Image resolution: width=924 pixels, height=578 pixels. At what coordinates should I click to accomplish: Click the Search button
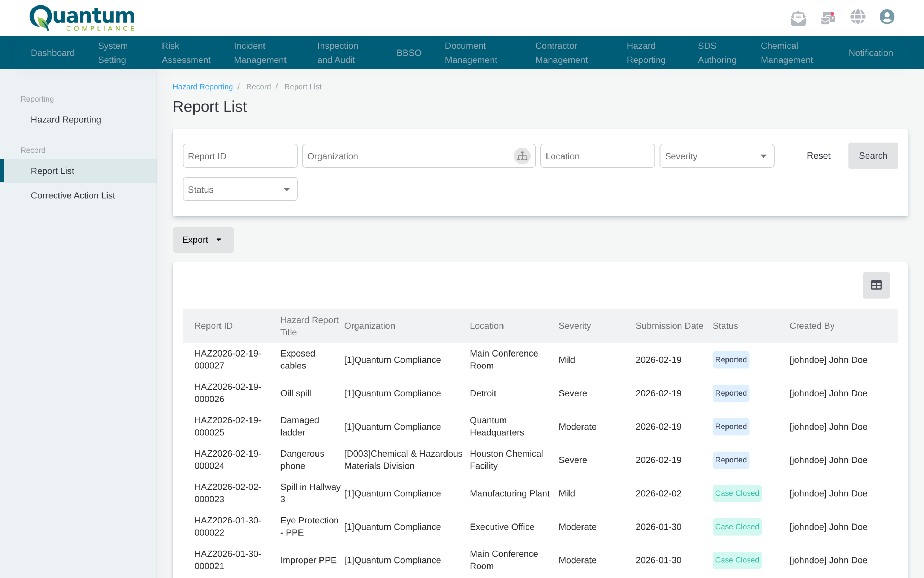(873, 156)
